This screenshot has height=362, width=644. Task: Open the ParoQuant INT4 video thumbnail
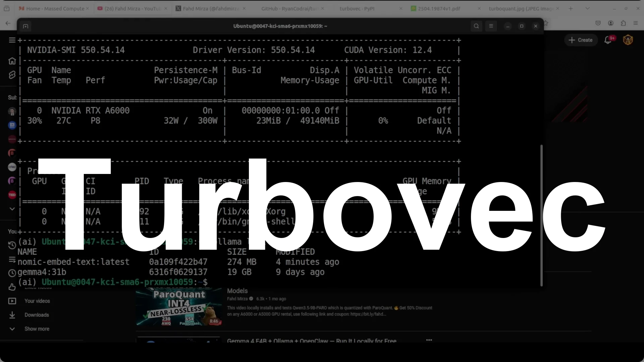[179, 307]
